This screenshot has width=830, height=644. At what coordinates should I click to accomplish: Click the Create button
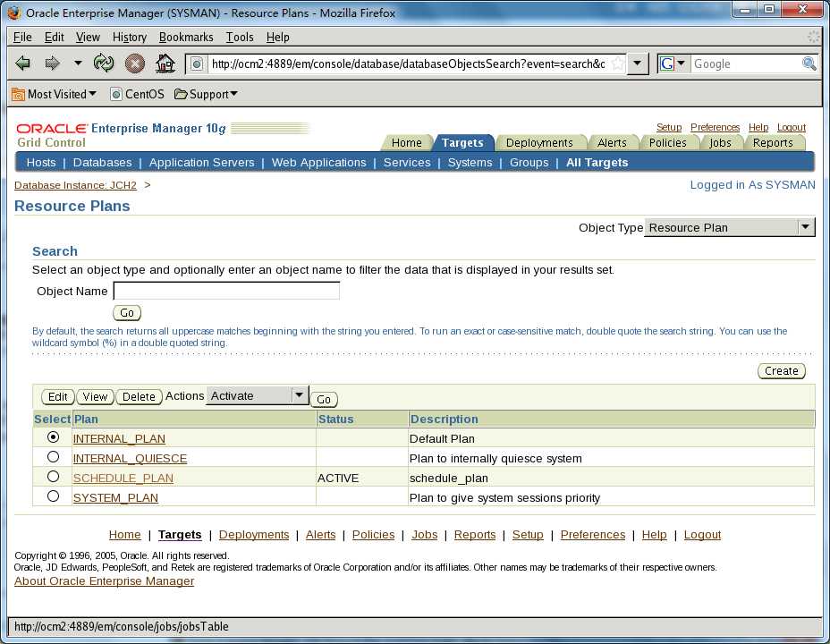tap(782, 371)
